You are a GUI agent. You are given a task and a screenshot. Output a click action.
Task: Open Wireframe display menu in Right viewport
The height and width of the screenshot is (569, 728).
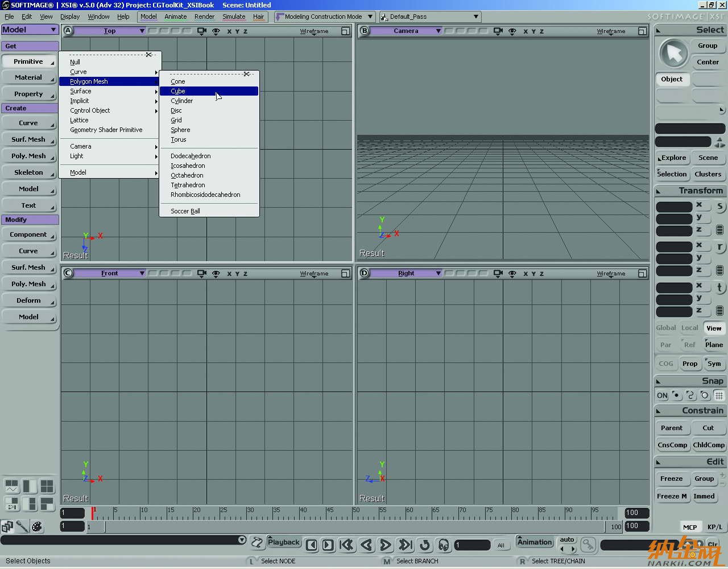click(611, 274)
